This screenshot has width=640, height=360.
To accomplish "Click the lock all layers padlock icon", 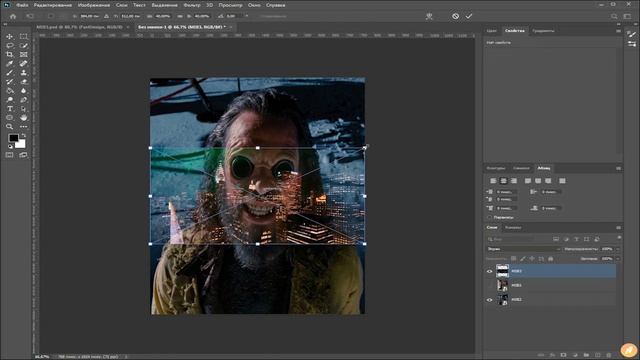I will pos(550,259).
